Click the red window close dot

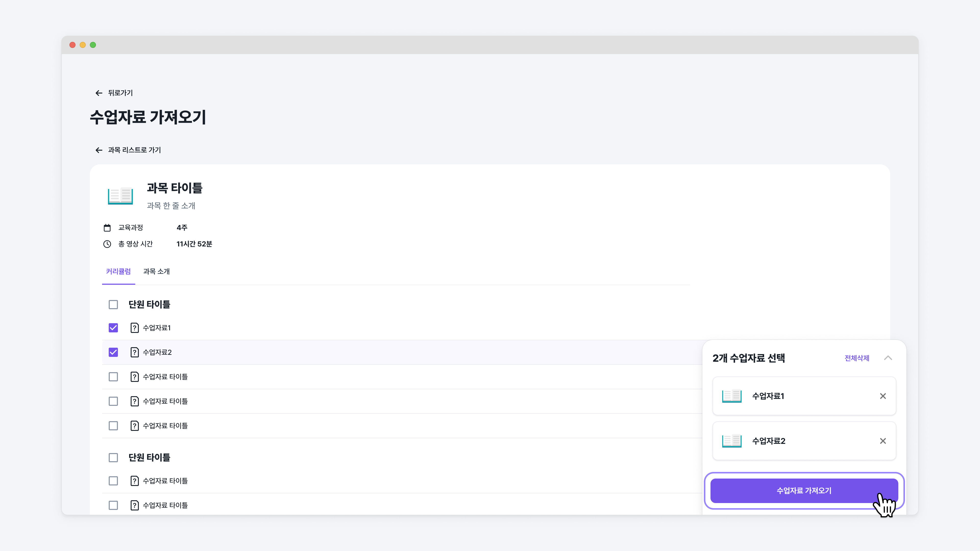pyautogui.click(x=72, y=45)
